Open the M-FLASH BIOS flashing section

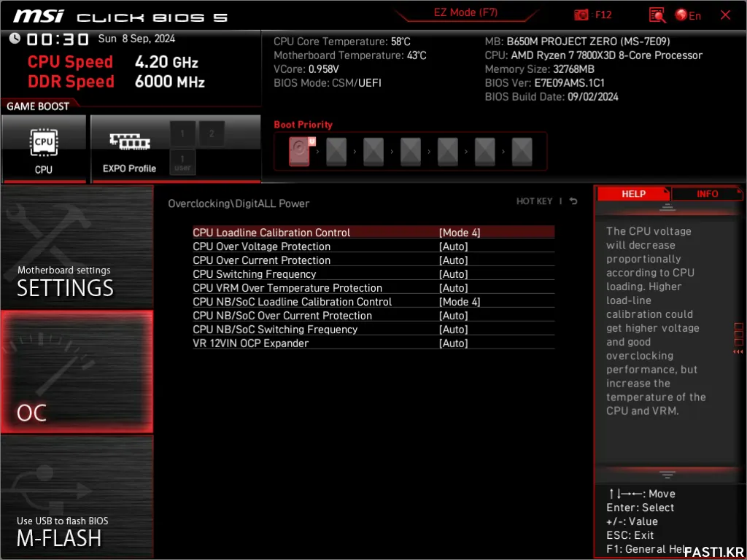click(x=77, y=497)
